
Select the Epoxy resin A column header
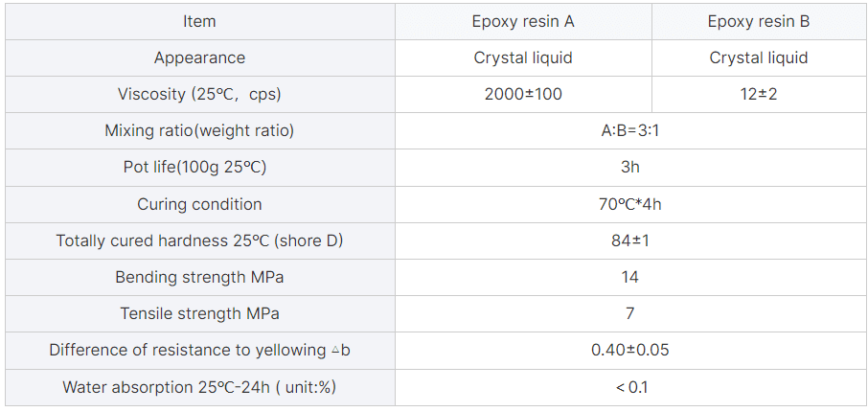[523, 22]
